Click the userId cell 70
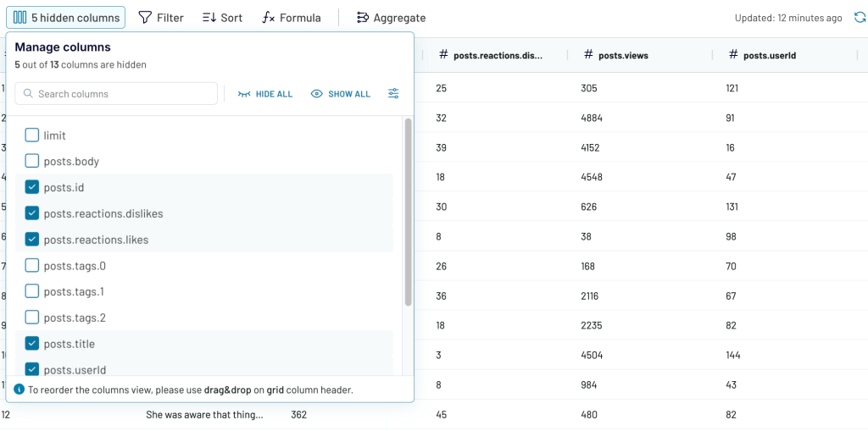The image size is (868, 431). 731,266
